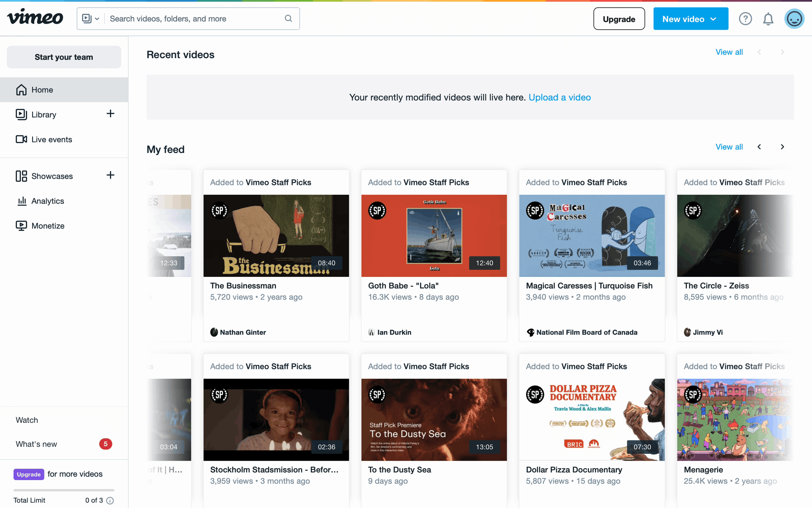The image size is (812, 508).
Task: Click Start your team button
Action: (64, 57)
